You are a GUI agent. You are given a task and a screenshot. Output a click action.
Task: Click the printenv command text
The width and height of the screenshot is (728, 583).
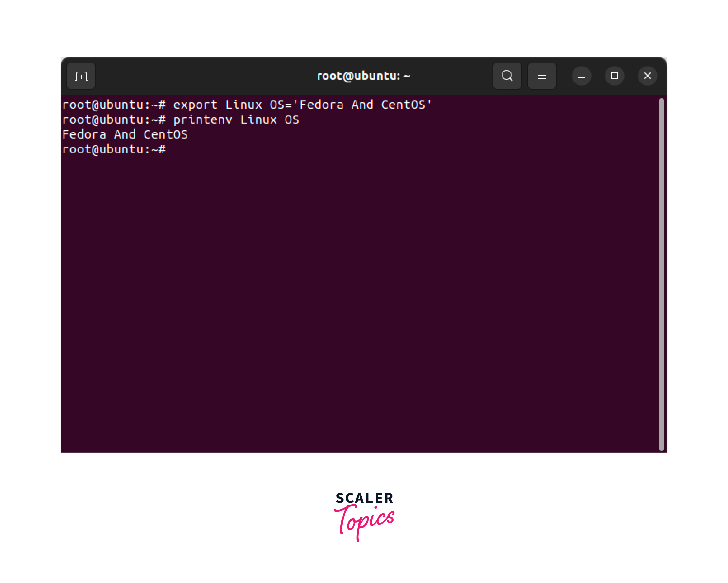[236, 120]
